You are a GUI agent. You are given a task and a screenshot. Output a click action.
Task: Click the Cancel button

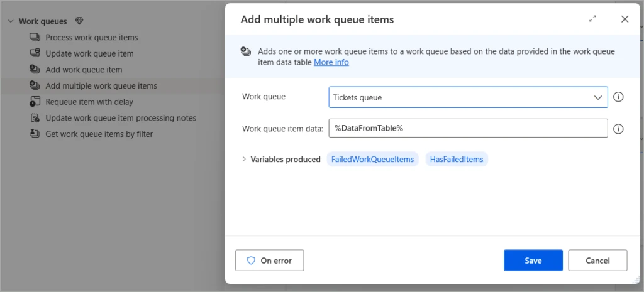coord(597,261)
